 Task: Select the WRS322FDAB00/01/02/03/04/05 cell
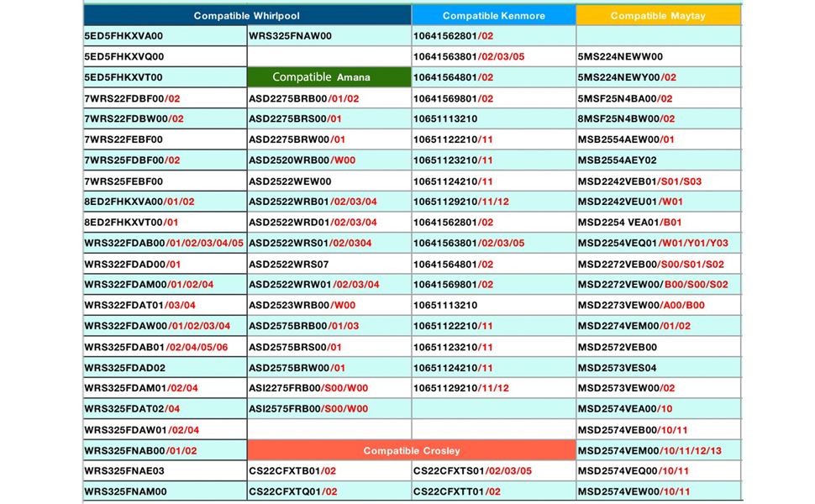click(164, 243)
